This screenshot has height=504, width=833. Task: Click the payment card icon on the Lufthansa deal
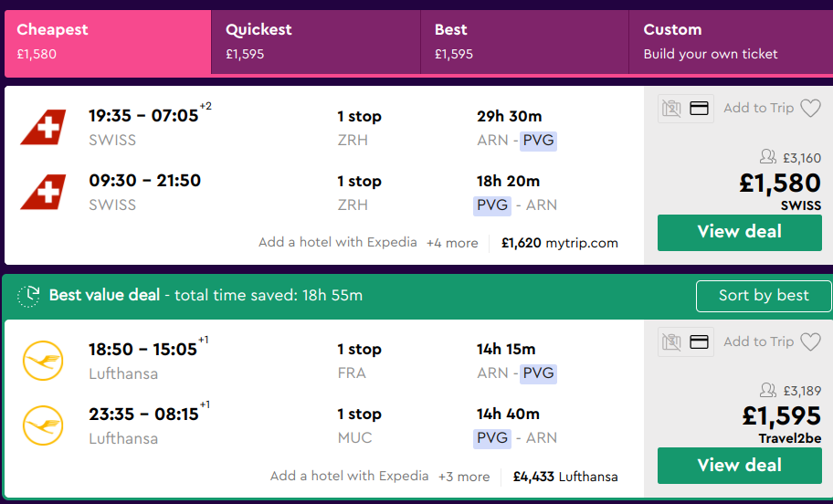pos(700,342)
